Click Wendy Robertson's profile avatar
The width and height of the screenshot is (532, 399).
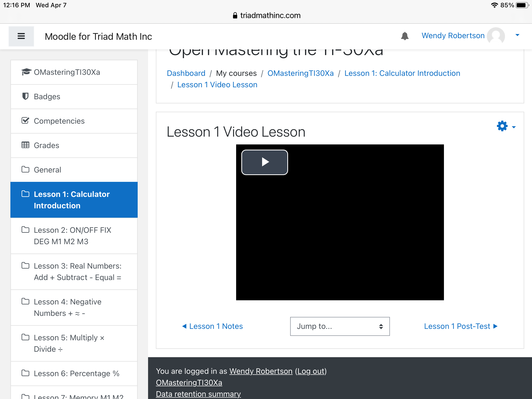point(496,36)
